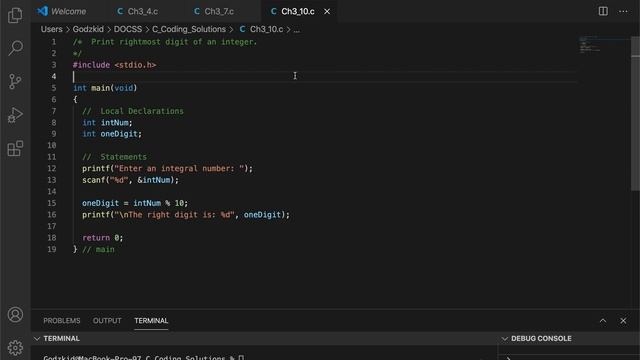This screenshot has height=360, width=640.
Task: Open the Extensions view
Action: coord(15,148)
